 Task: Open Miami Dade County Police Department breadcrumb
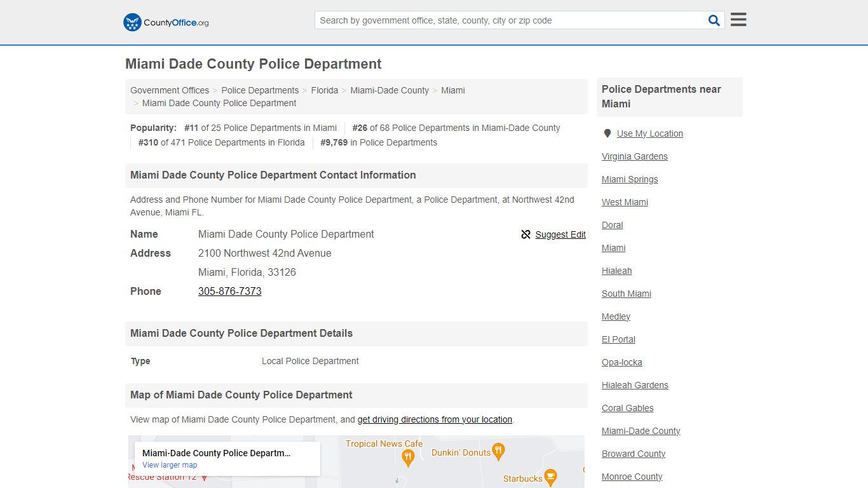219,103
